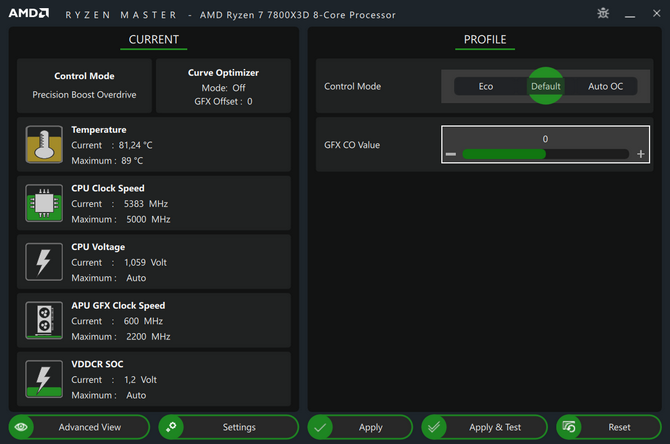Reset the profile settings
The image size is (670, 444).
tap(609, 427)
